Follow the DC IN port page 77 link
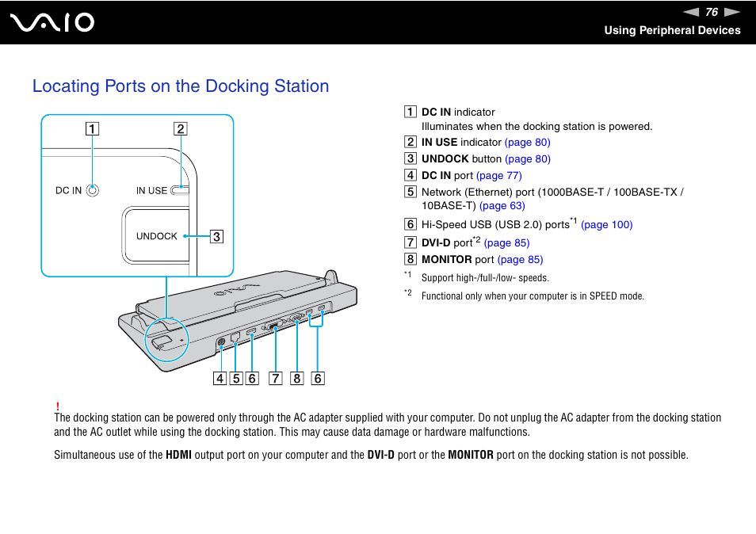 (x=498, y=175)
